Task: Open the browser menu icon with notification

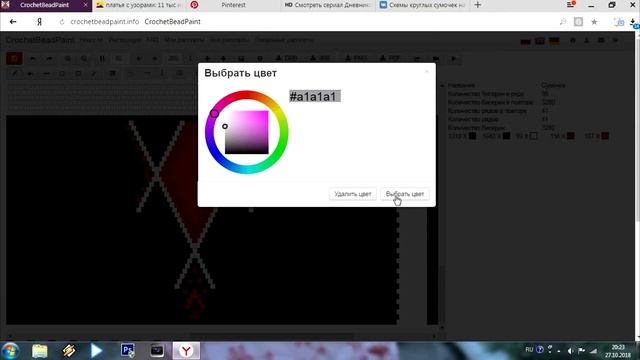Action: point(571,5)
